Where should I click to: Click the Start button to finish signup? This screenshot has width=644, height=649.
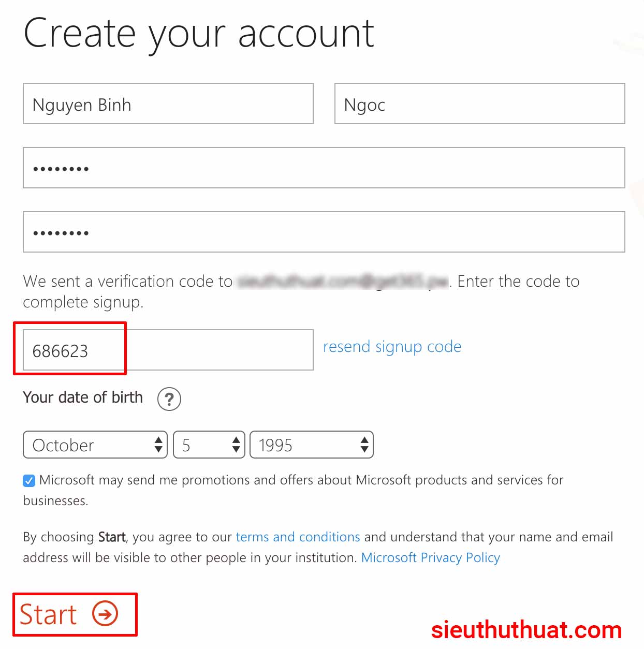tap(69, 614)
